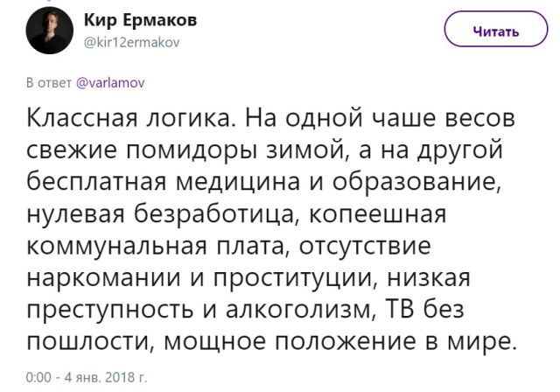The image size is (560, 392).
Task: Click the words Классная логика in tweet
Action: click(x=131, y=118)
